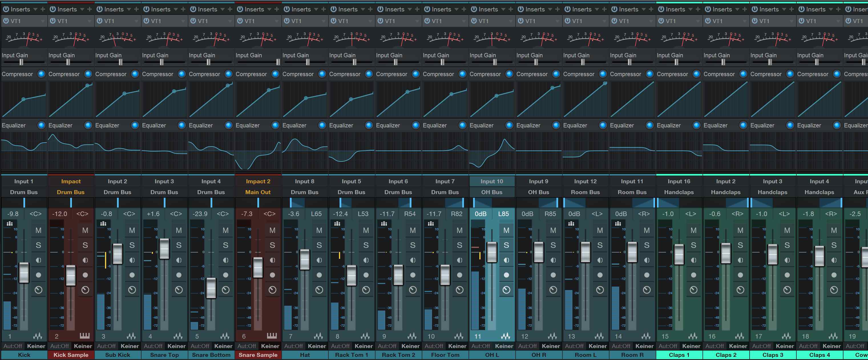The width and height of the screenshot is (868, 360).
Task: Add an insert on the Kick channel
Action: 43,9
